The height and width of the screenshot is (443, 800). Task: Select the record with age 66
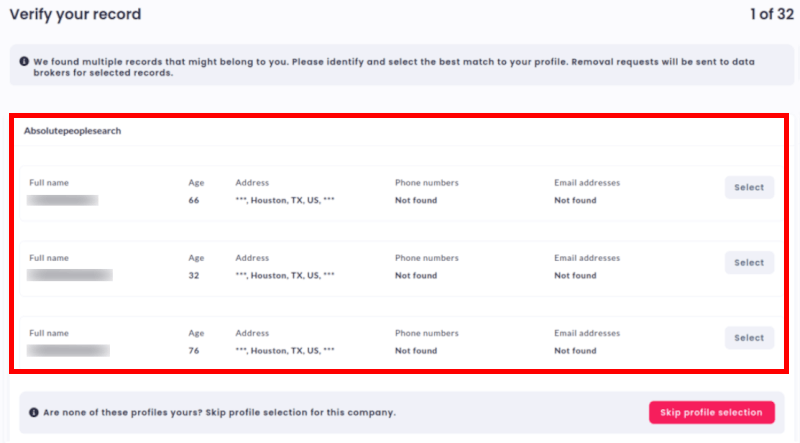pyautogui.click(x=749, y=187)
